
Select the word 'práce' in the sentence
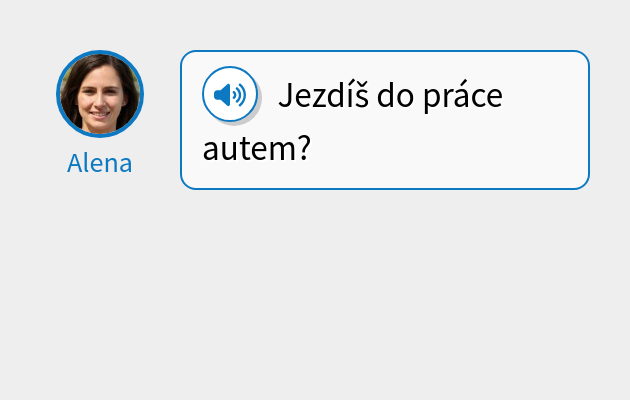click(x=463, y=96)
